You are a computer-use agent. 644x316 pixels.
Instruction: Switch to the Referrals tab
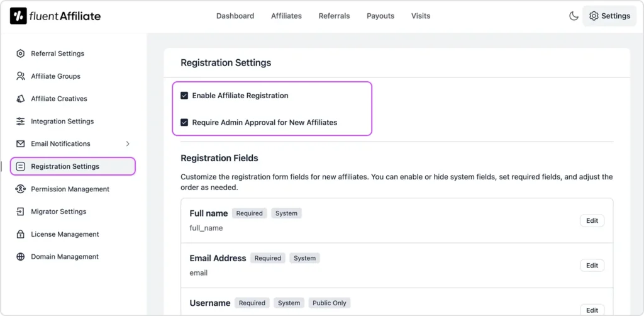[x=335, y=16]
